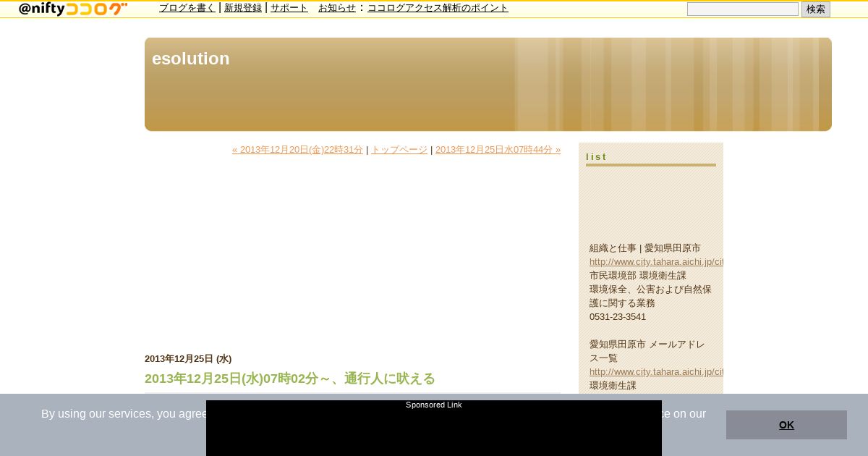The height and width of the screenshot is (456, 868).
Task: Click the banner header image
Action: pos(488,84)
